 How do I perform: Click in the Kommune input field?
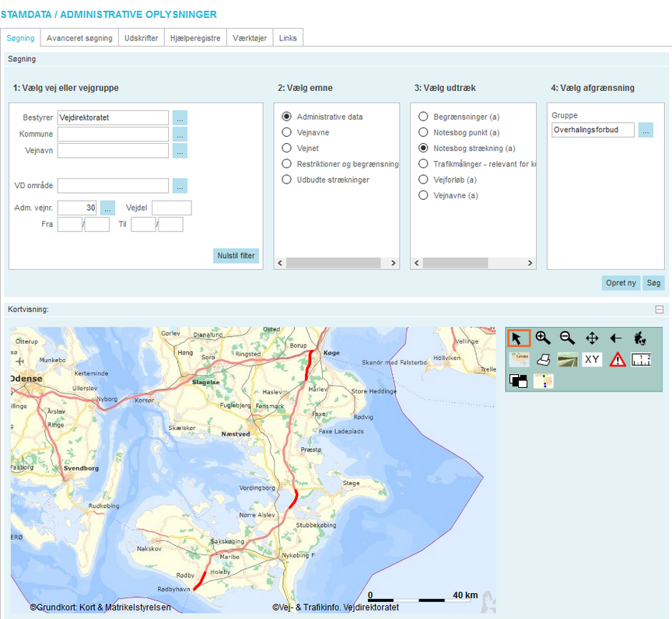(113, 135)
